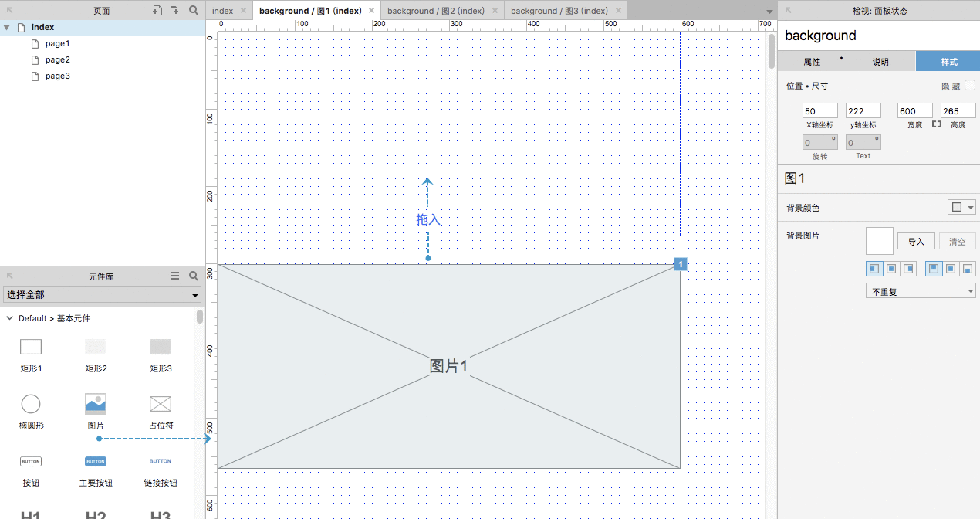Click the add page icon in pages panel
980x519 pixels.
pyautogui.click(x=157, y=11)
